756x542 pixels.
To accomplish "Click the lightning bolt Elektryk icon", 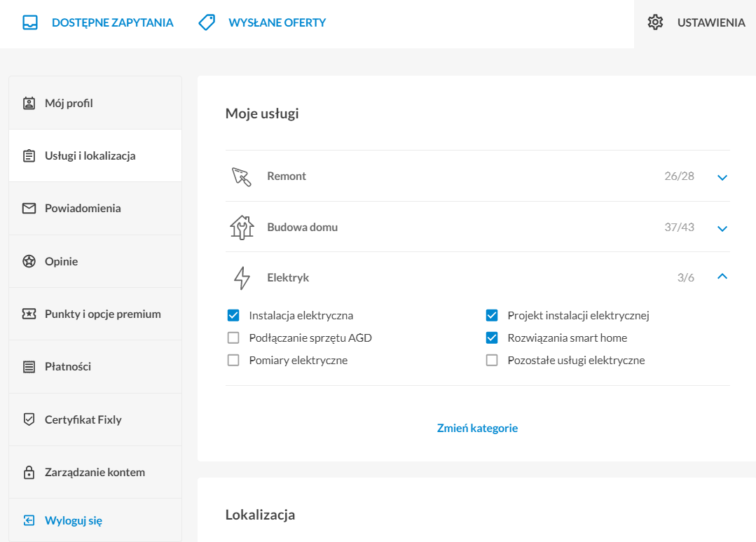I will (242, 278).
